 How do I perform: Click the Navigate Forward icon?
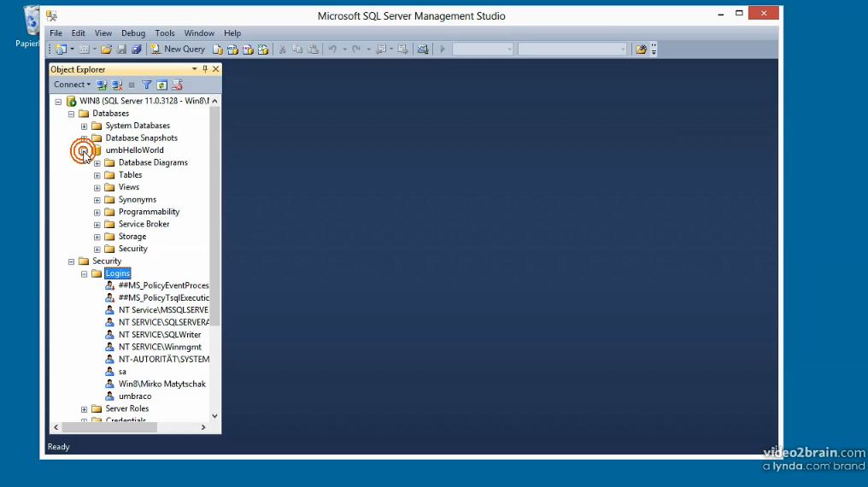point(403,50)
